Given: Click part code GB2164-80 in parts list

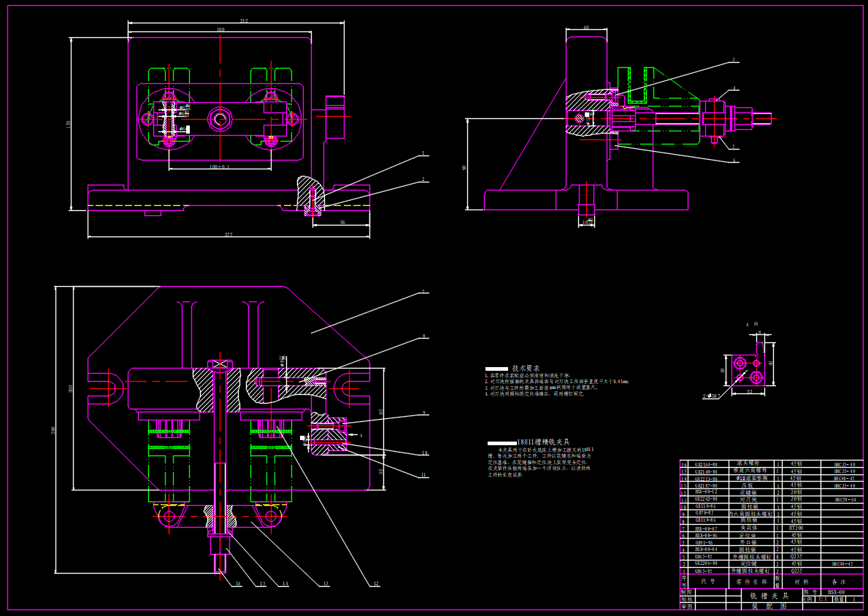Looking at the screenshot, I should [x=706, y=464].
